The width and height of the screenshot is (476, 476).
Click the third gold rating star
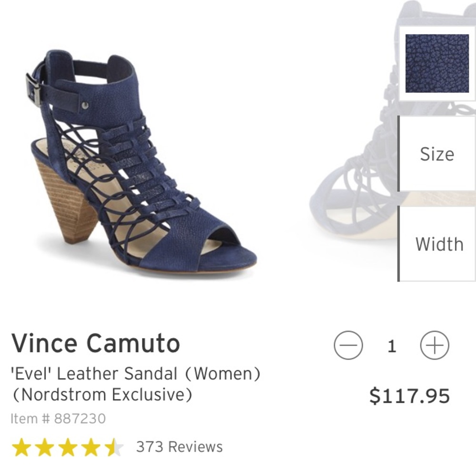(x=69, y=446)
